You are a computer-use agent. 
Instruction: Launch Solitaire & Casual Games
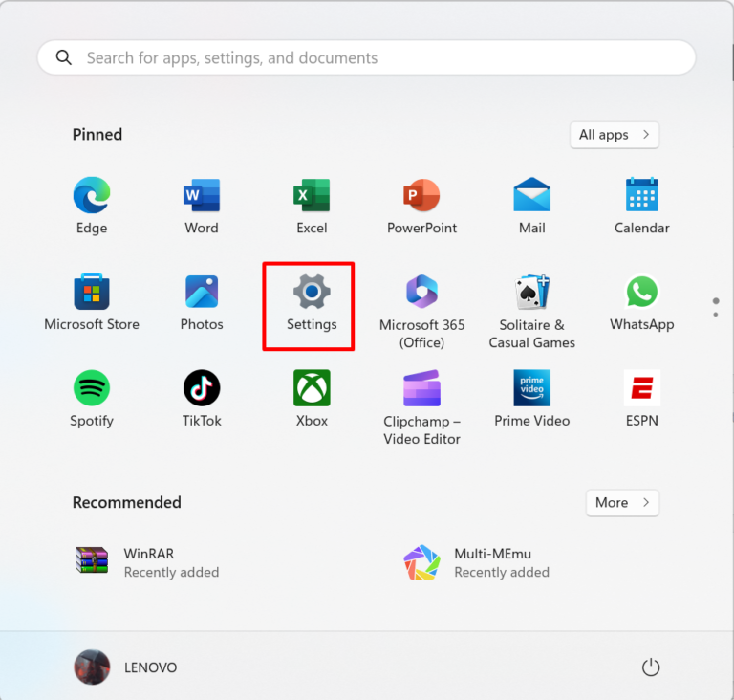pos(531,311)
